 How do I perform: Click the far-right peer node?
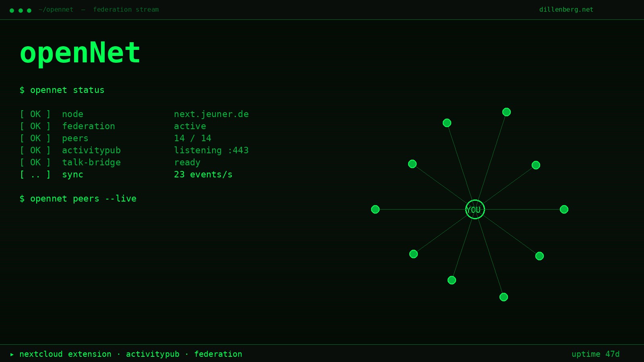tap(564, 209)
